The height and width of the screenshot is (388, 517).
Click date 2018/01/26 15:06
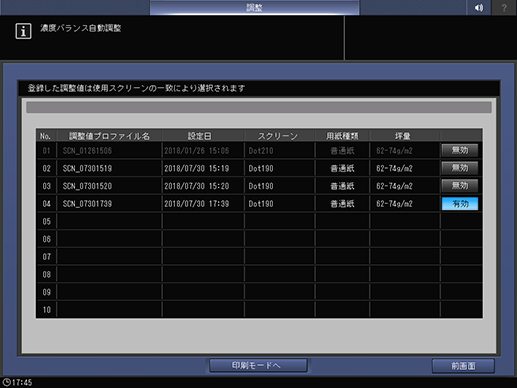pyautogui.click(x=197, y=151)
